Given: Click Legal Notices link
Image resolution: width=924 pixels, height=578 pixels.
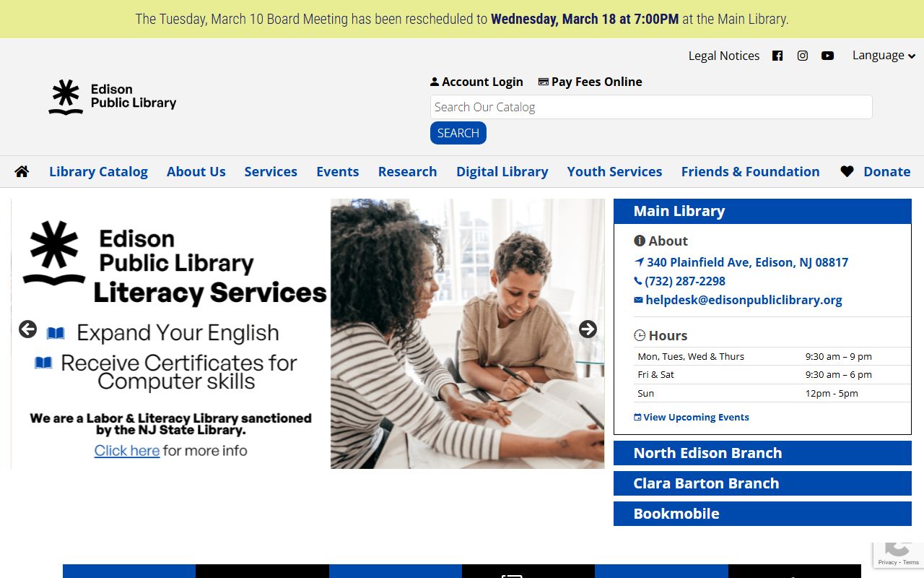Looking at the screenshot, I should [724, 56].
